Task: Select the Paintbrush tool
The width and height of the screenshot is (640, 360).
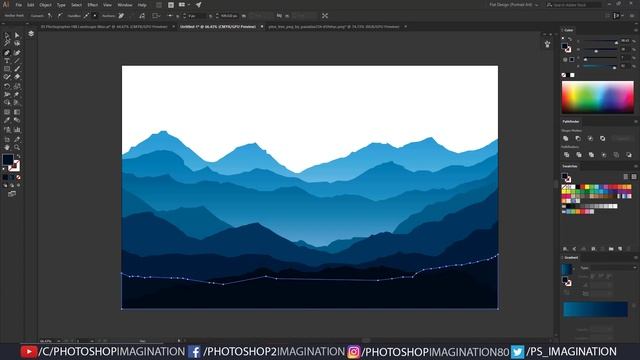Action: [x=17, y=69]
